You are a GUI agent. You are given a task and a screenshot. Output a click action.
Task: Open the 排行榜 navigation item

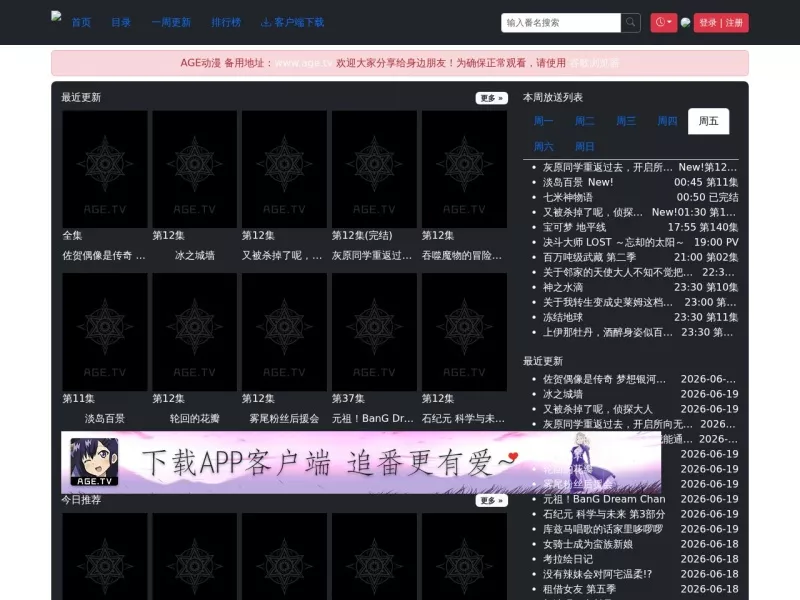click(x=226, y=22)
